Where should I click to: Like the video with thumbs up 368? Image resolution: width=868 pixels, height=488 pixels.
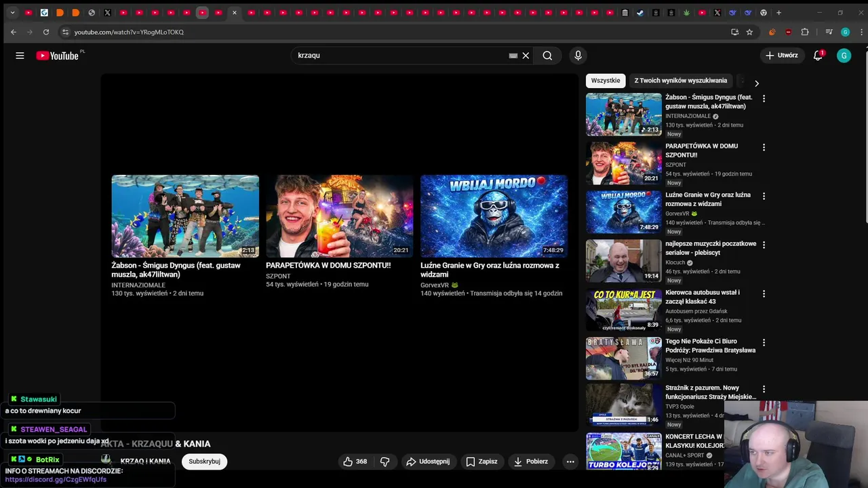click(x=355, y=462)
